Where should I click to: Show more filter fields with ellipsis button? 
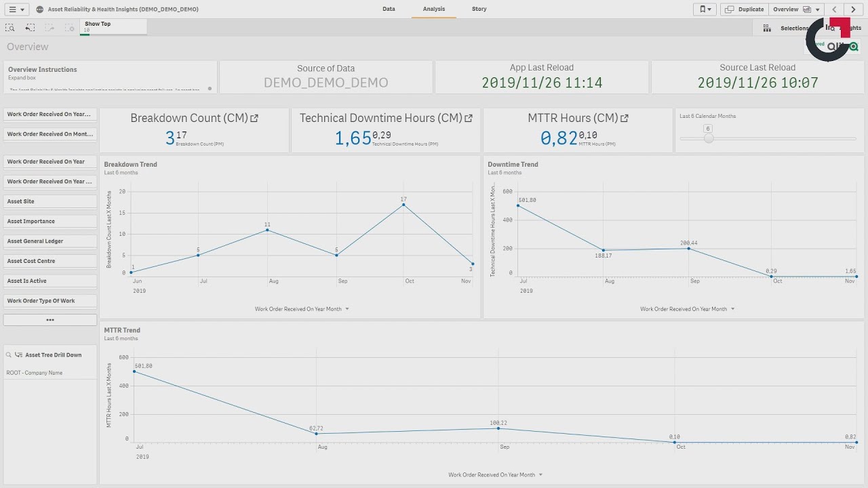click(50, 320)
